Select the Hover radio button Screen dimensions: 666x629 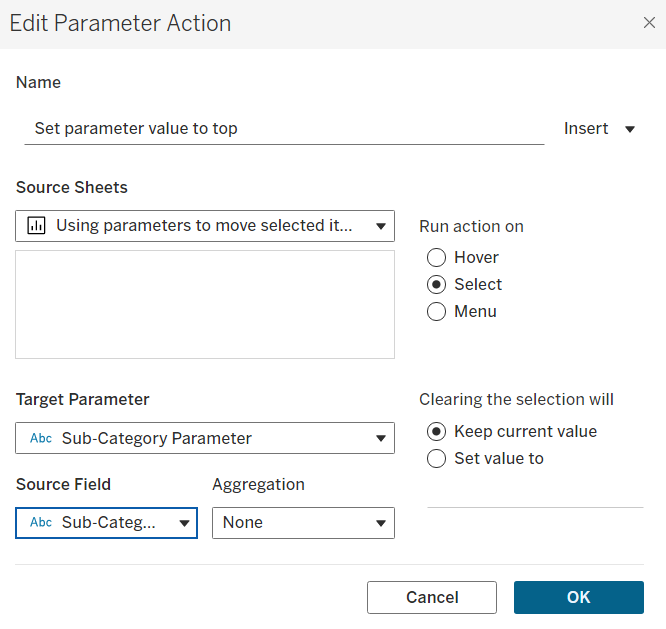coord(436,257)
